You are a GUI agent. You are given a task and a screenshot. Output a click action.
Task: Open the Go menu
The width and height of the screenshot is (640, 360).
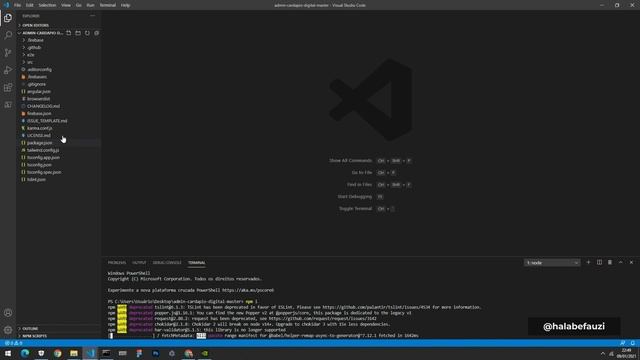tap(78, 5)
